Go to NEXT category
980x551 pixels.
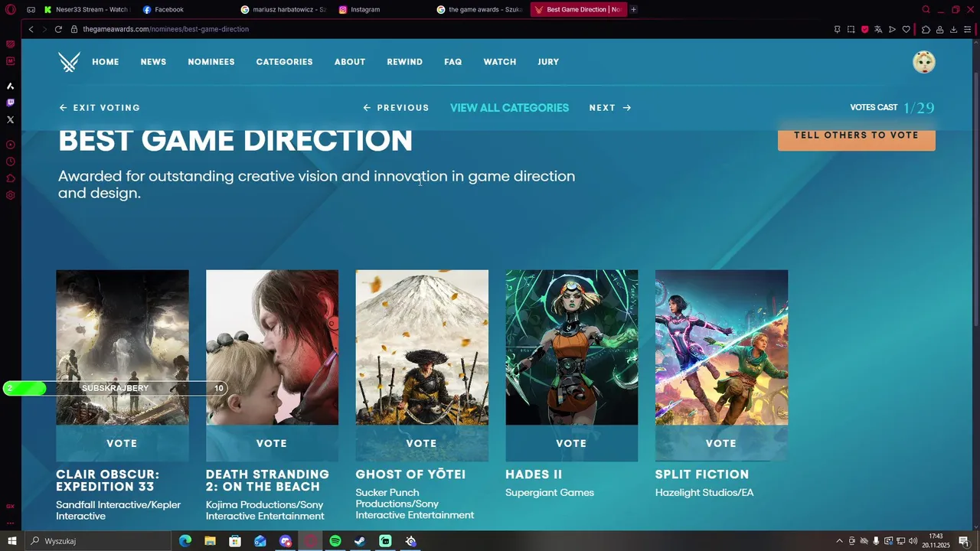[x=610, y=108]
